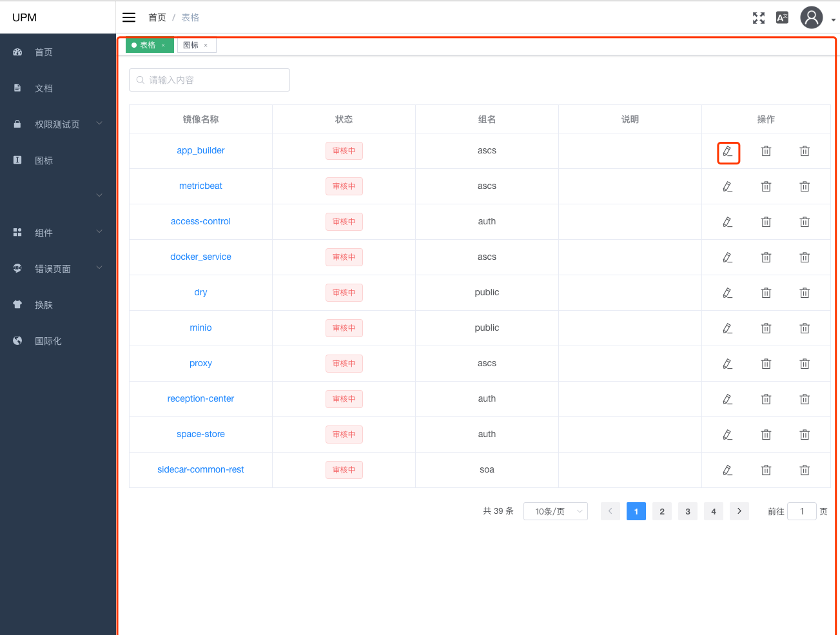This screenshot has height=635, width=840.
Task: Edit the proxy row with the pencil icon
Action: 727,364
